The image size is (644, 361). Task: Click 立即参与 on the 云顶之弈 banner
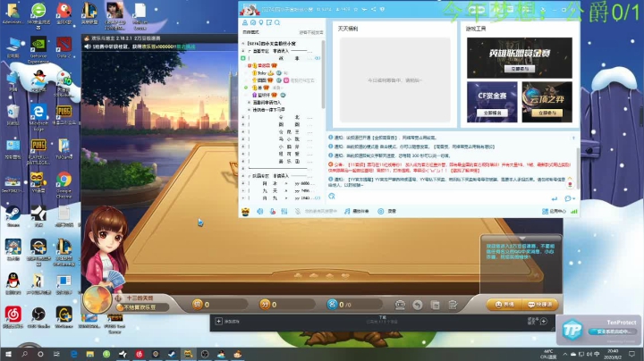tap(547, 113)
